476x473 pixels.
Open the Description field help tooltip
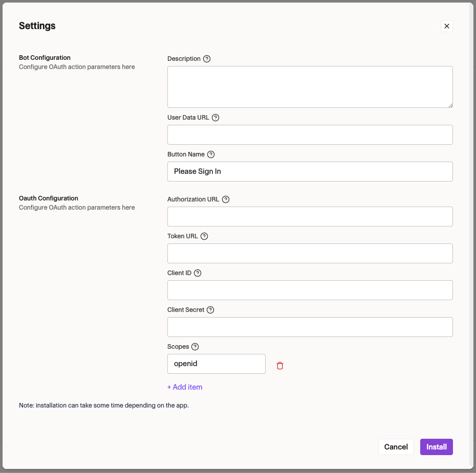207,59
